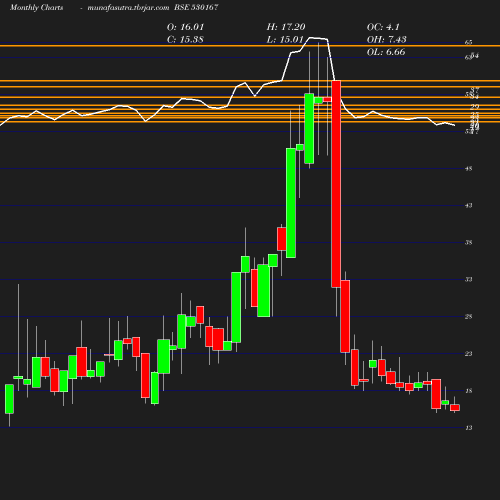Click the 'Monthly Charts' title text
This screenshot has height=500, width=500.
(x=36, y=7)
